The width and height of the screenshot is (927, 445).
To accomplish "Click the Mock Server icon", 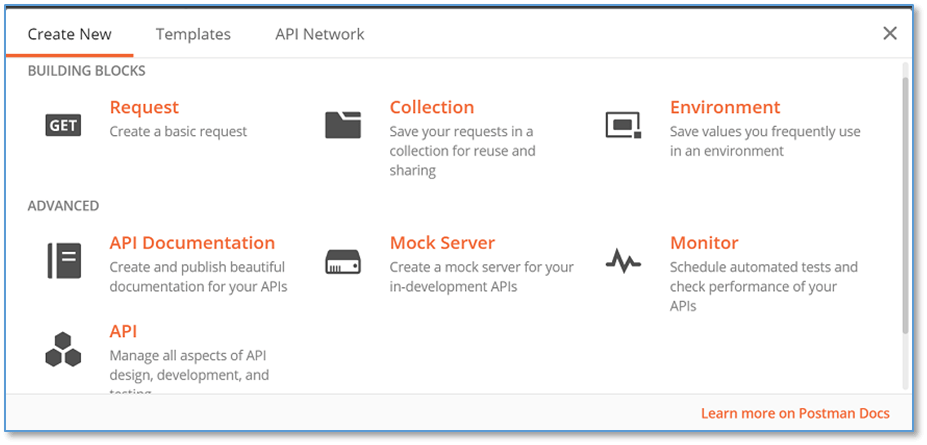I will pyautogui.click(x=343, y=261).
